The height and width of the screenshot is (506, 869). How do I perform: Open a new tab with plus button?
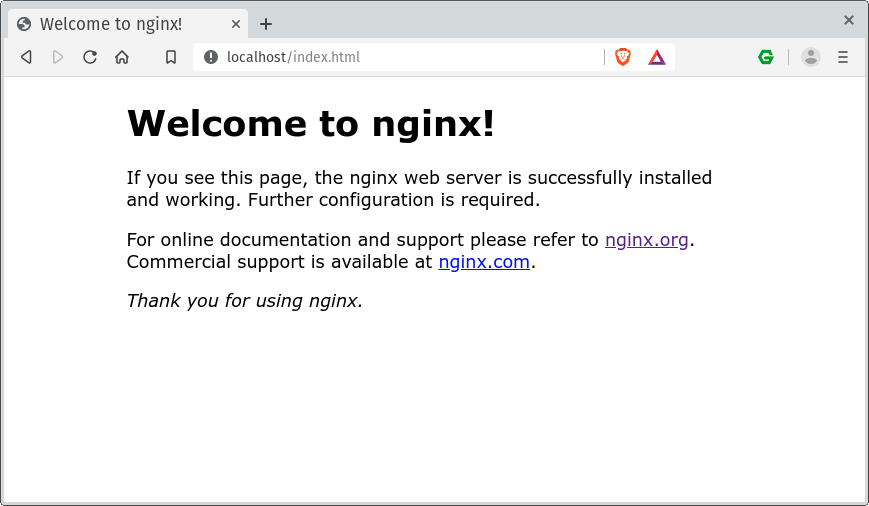point(266,24)
